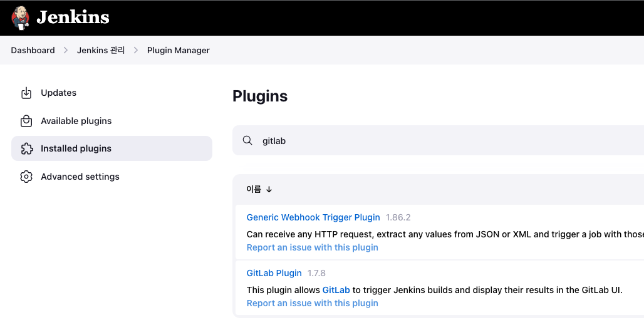
Task: Report an issue with Generic Webhook Trigger
Action: point(312,247)
